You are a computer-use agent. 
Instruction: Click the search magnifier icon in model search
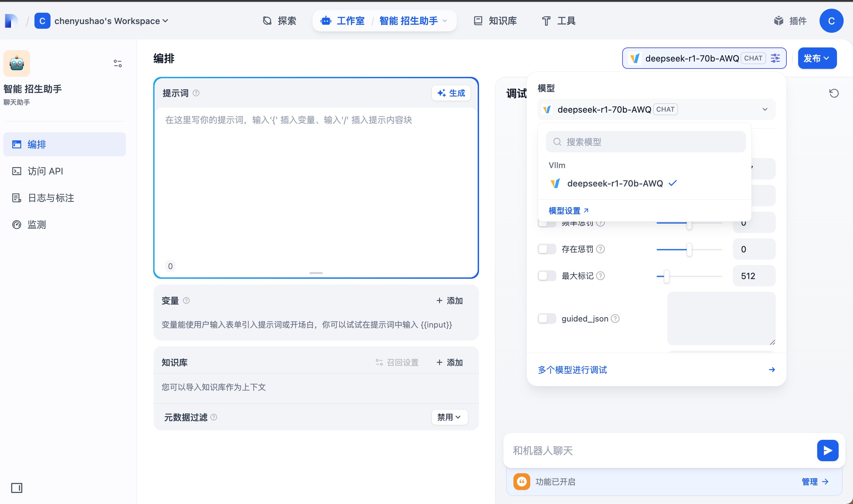(x=557, y=142)
